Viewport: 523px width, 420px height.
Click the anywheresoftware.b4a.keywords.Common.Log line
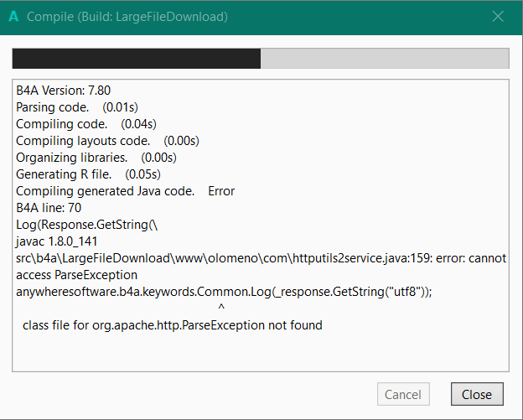(225, 292)
